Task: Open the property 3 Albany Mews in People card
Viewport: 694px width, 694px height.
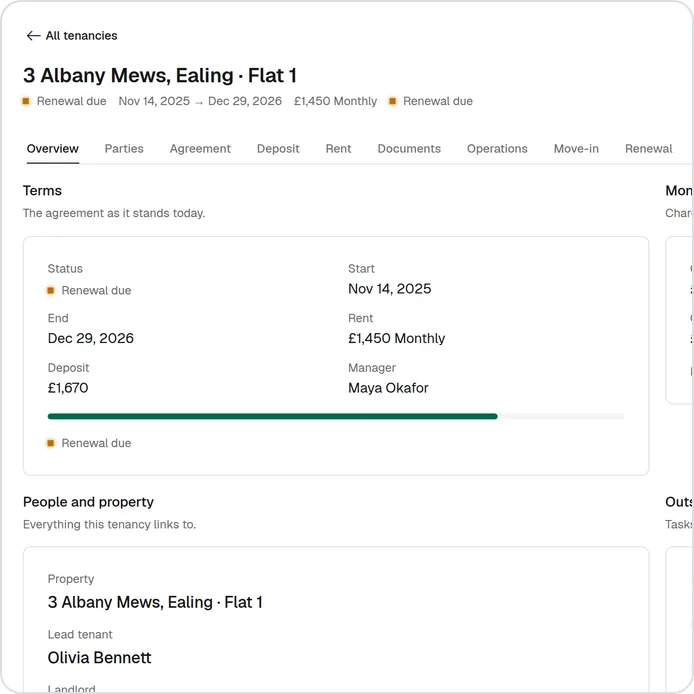Action: [155, 602]
